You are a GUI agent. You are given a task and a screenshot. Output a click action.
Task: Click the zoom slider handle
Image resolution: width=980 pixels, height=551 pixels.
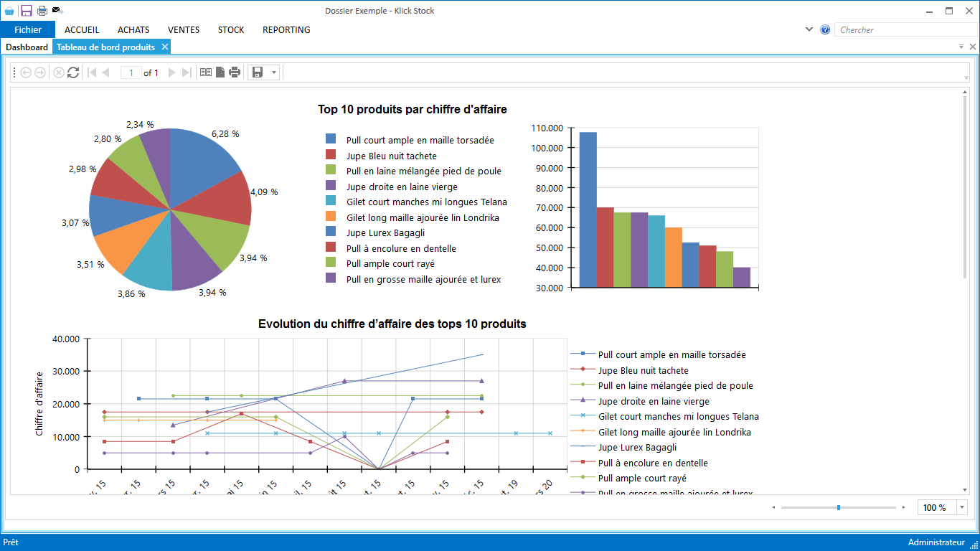click(839, 508)
